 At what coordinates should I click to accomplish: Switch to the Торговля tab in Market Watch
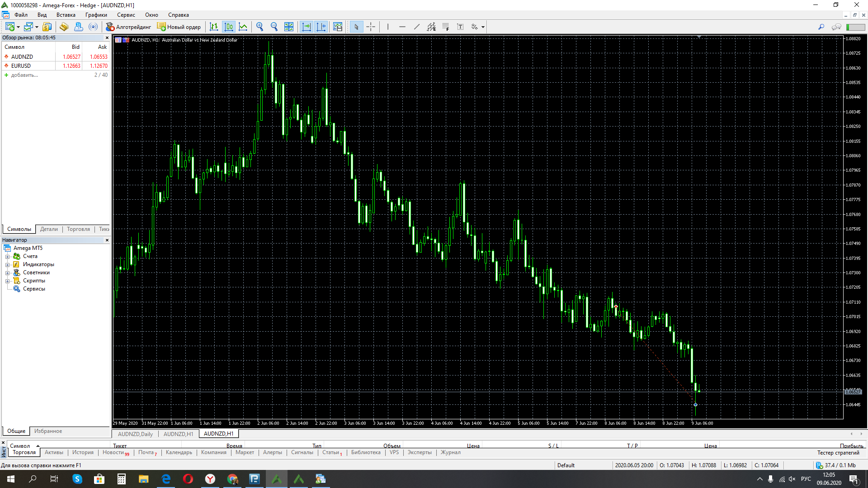point(78,229)
